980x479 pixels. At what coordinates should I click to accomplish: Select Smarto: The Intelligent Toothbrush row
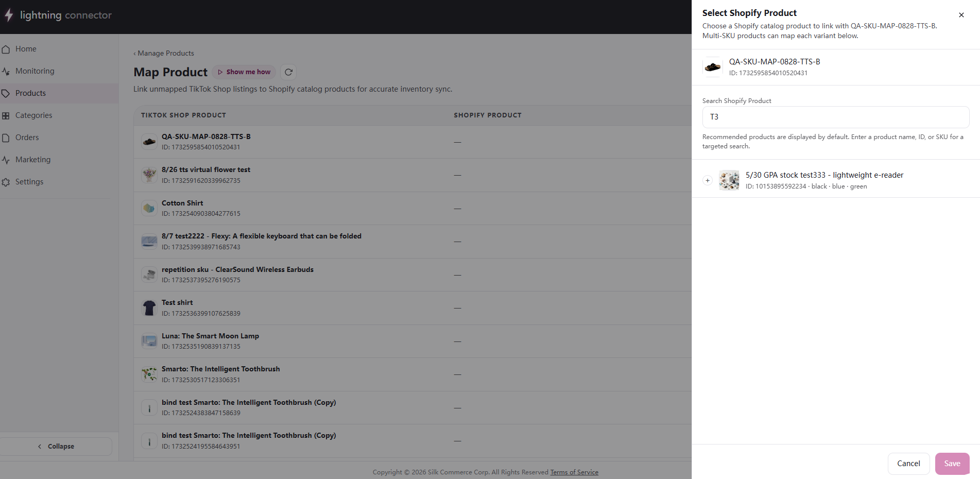pyautogui.click(x=412, y=374)
